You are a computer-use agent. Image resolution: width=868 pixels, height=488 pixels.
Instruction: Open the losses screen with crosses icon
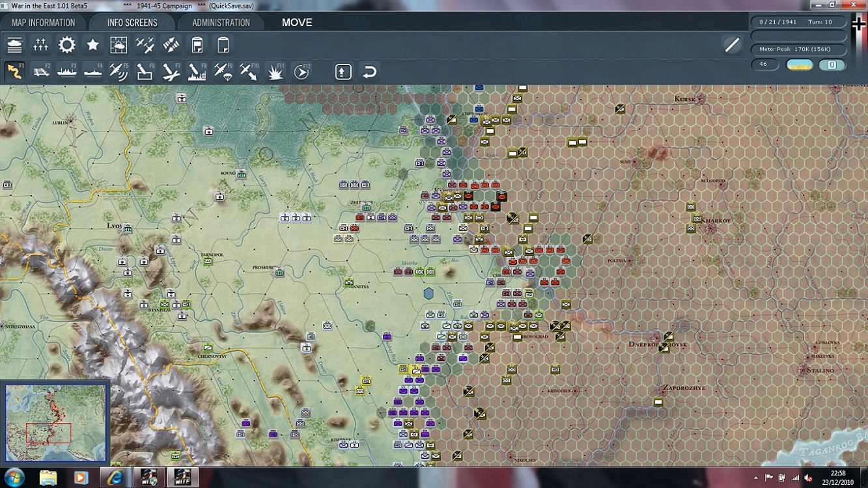point(41,45)
